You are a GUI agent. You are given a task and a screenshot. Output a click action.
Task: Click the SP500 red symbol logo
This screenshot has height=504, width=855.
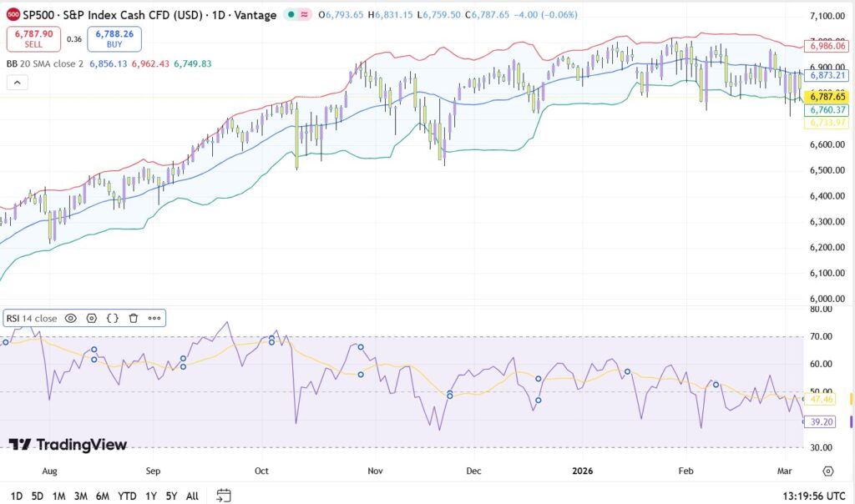[13, 15]
